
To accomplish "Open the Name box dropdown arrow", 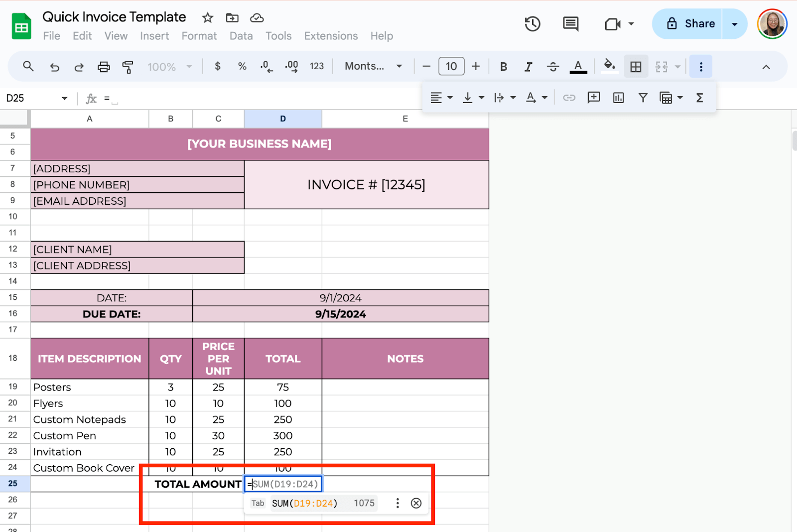I will (x=64, y=98).
